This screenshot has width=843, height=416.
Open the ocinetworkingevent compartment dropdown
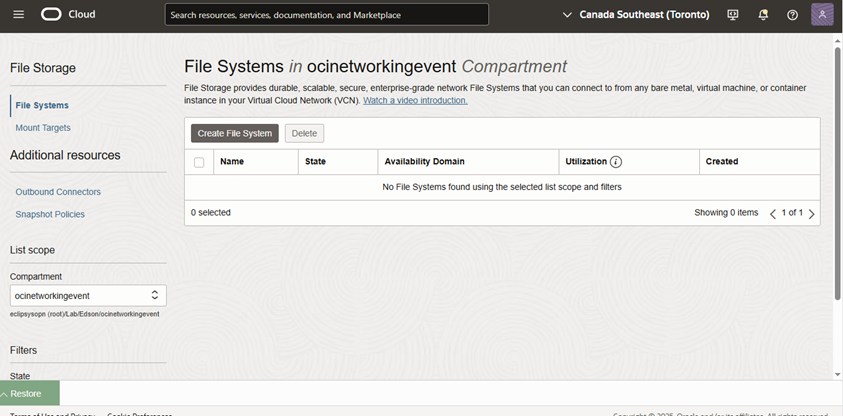88,295
